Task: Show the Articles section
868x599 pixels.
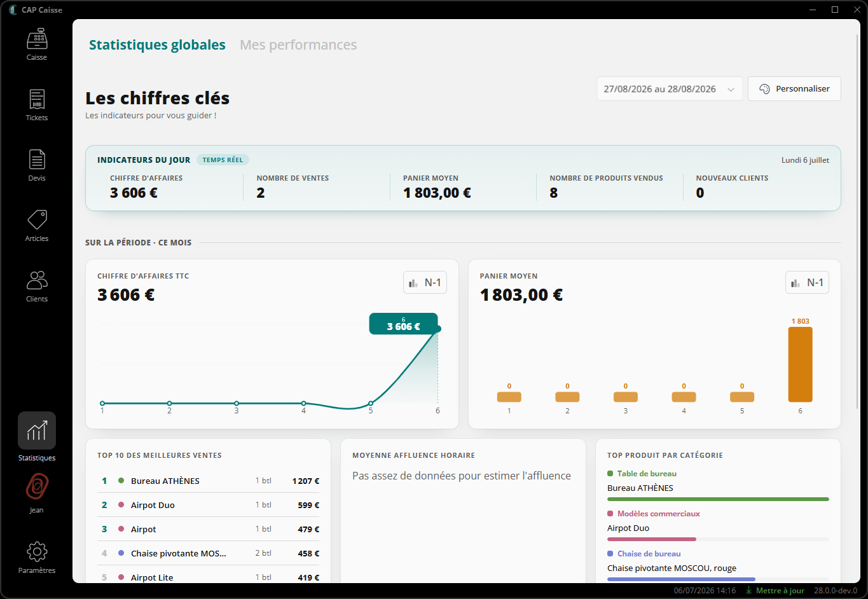Action: (x=37, y=226)
